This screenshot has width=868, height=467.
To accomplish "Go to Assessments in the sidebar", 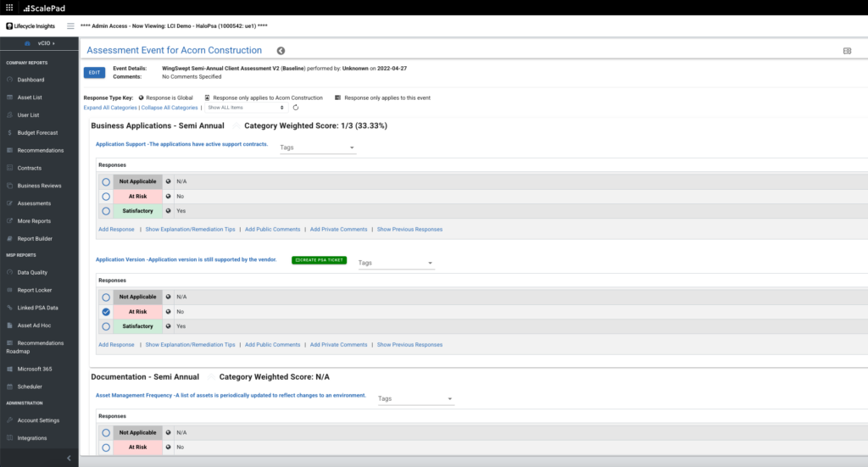I will click(x=34, y=203).
